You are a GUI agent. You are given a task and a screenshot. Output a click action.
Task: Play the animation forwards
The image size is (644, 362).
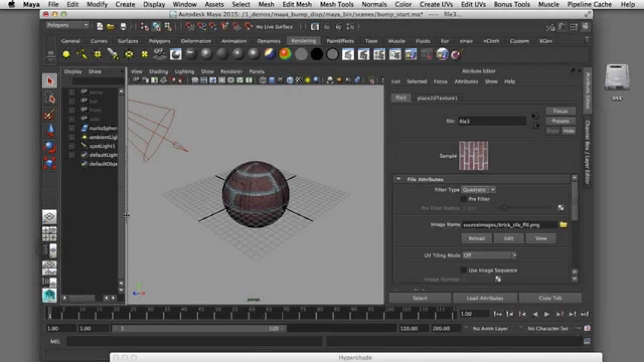pyautogui.click(x=547, y=314)
